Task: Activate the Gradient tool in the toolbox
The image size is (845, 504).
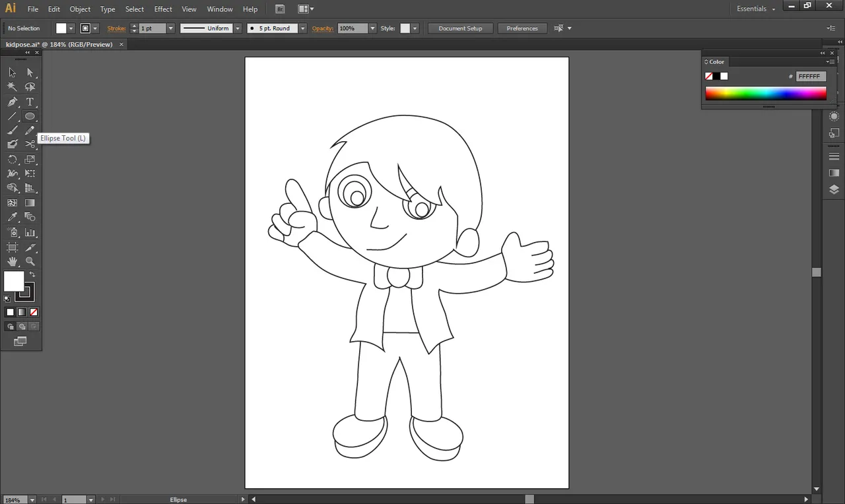Action: [x=30, y=203]
